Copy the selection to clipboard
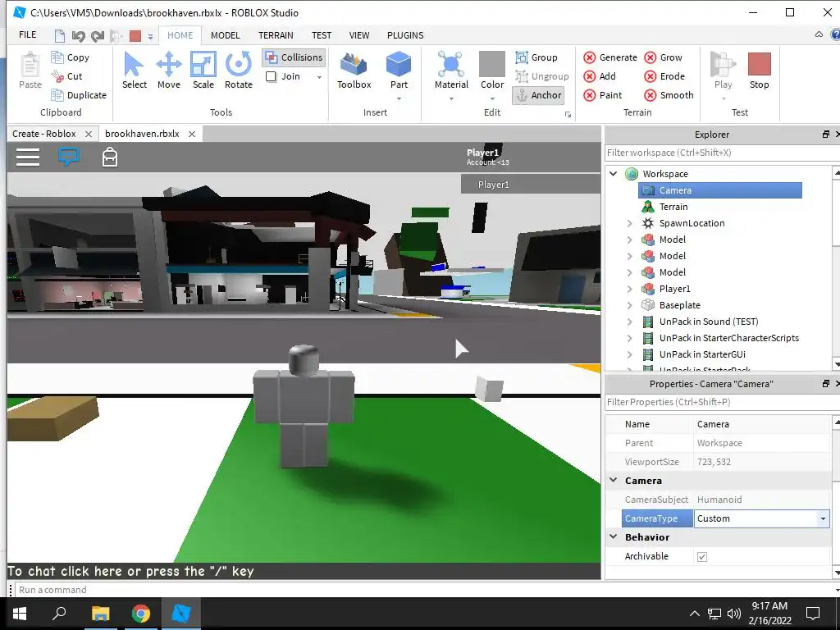This screenshot has width=840, height=630. coord(71,57)
